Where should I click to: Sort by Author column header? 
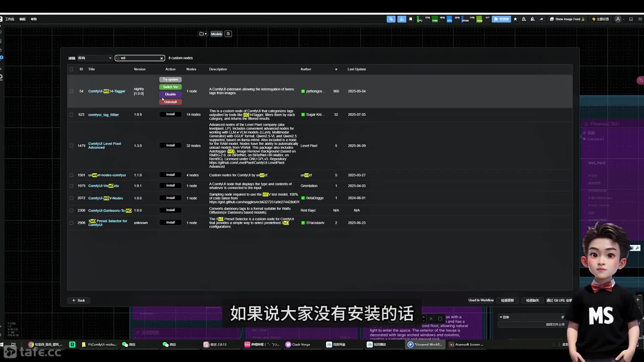(306, 69)
